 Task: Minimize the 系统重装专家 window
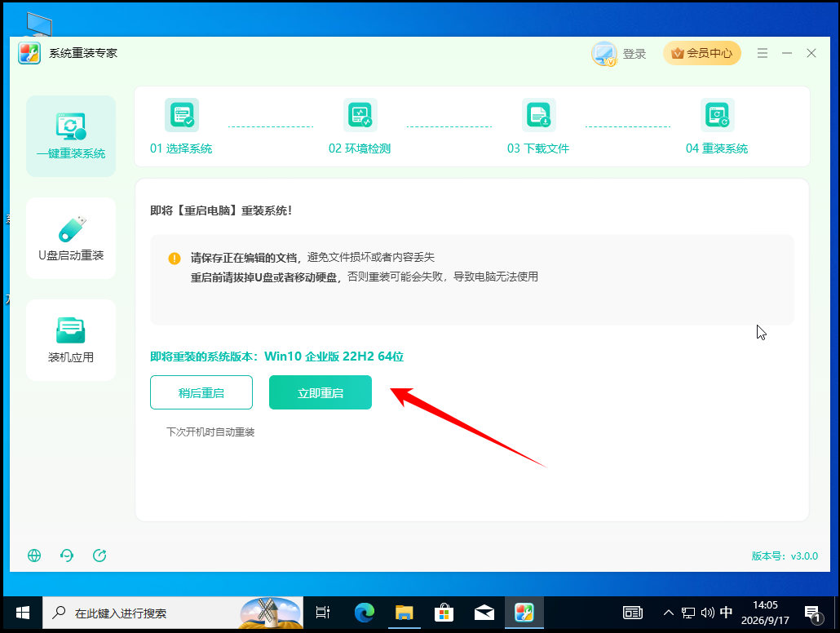[787, 53]
